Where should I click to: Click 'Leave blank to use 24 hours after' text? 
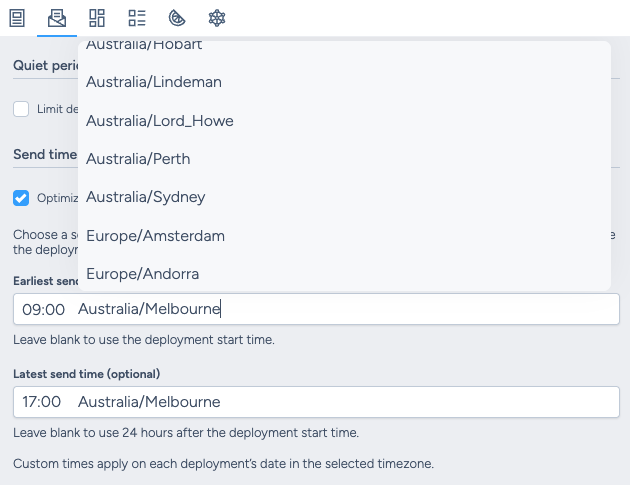[186, 433]
